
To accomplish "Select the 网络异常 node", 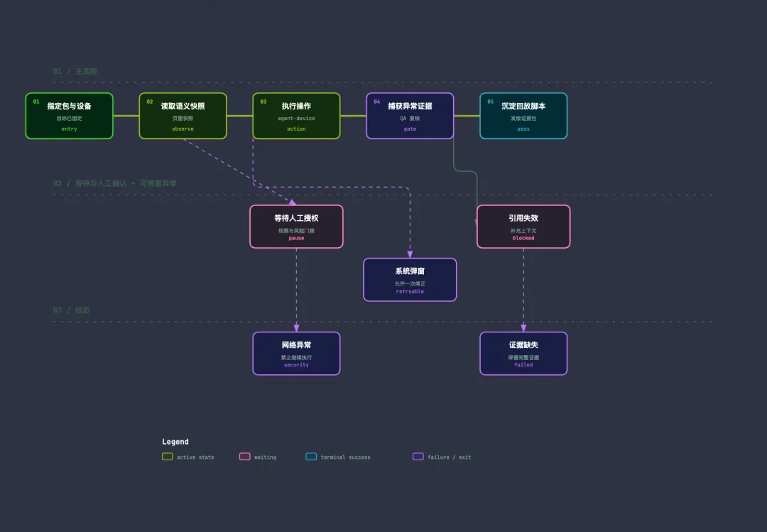I will tap(296, 353).
